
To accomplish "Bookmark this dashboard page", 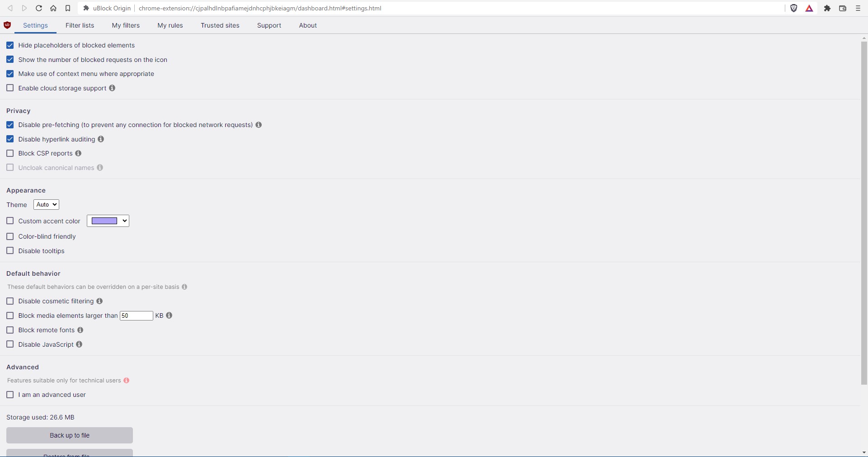I will pyautogui.click(x=68, y=8).
